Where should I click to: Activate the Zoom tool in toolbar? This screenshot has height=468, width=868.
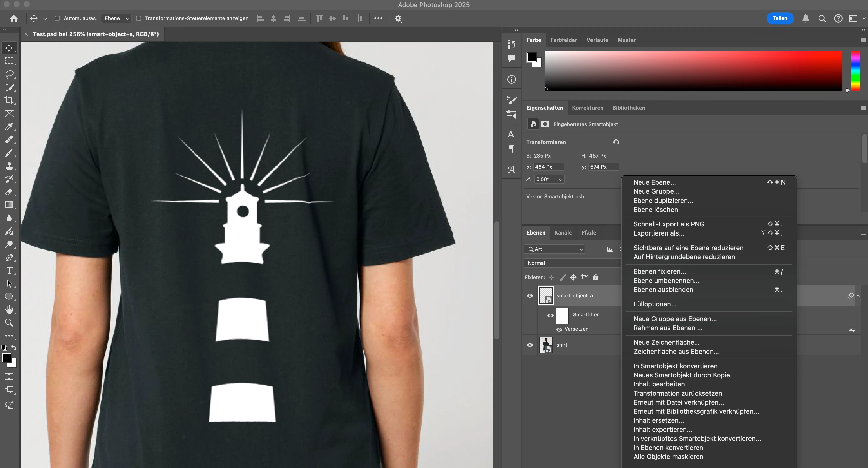coord(9,323)
